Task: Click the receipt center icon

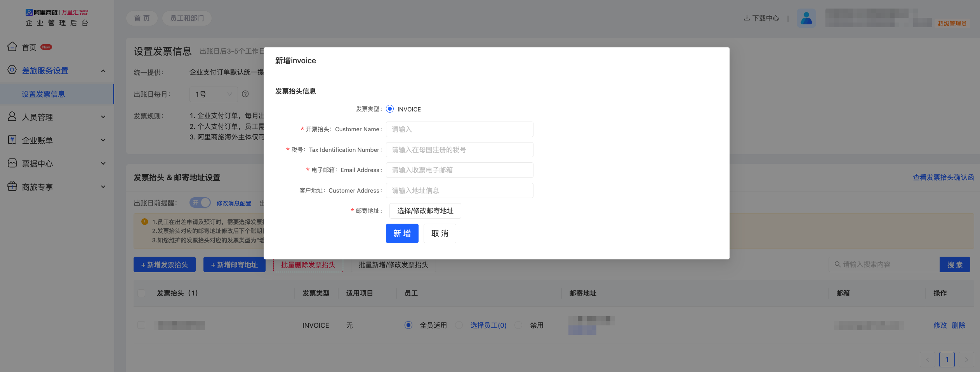Action: 12,163
